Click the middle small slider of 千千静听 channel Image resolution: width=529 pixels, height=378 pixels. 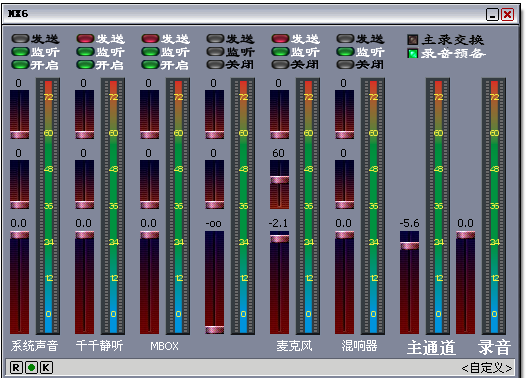tap(84, 185)
